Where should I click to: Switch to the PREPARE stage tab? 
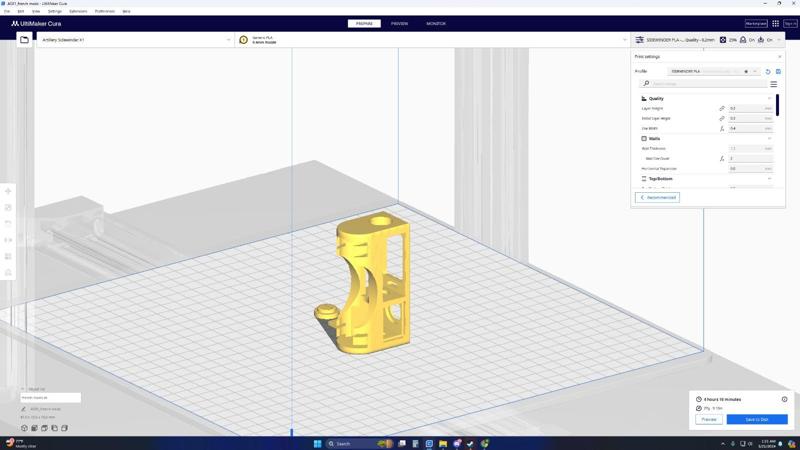point(364,23)
